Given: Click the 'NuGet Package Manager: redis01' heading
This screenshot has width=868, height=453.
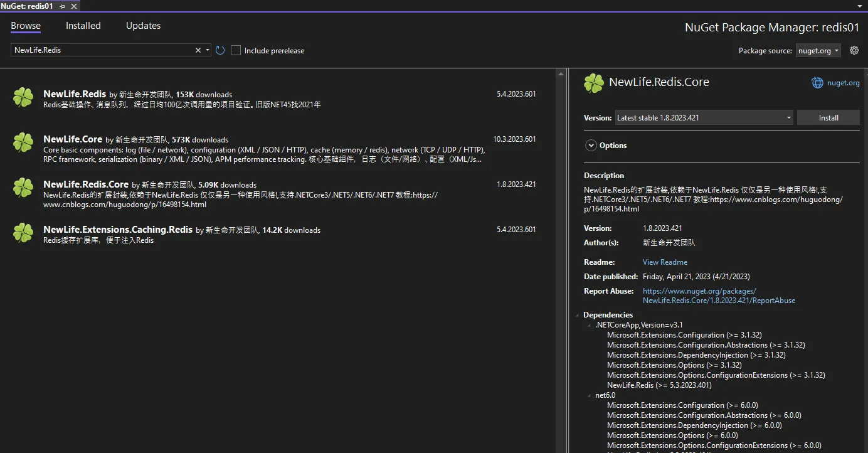Looking at the screenshot, I should (771, 28).
